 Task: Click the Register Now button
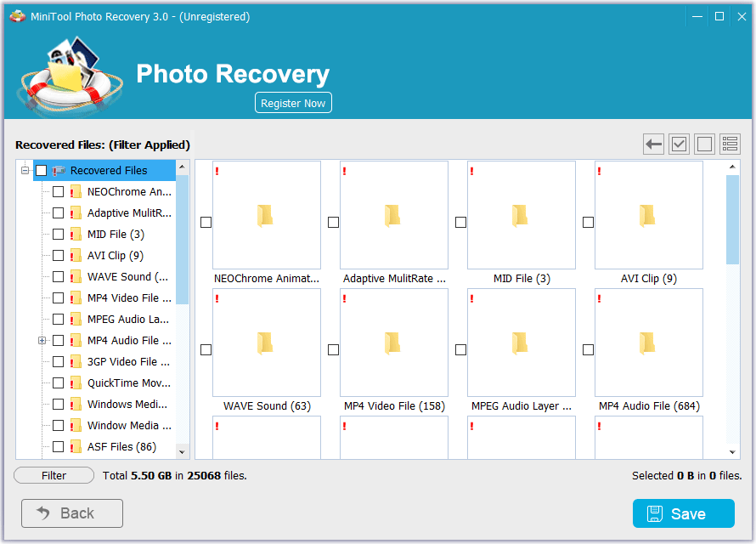tap(293, 103)
